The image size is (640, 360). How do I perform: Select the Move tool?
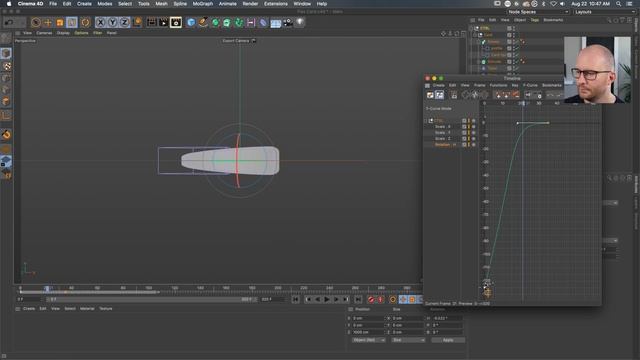tap(48, 22)
